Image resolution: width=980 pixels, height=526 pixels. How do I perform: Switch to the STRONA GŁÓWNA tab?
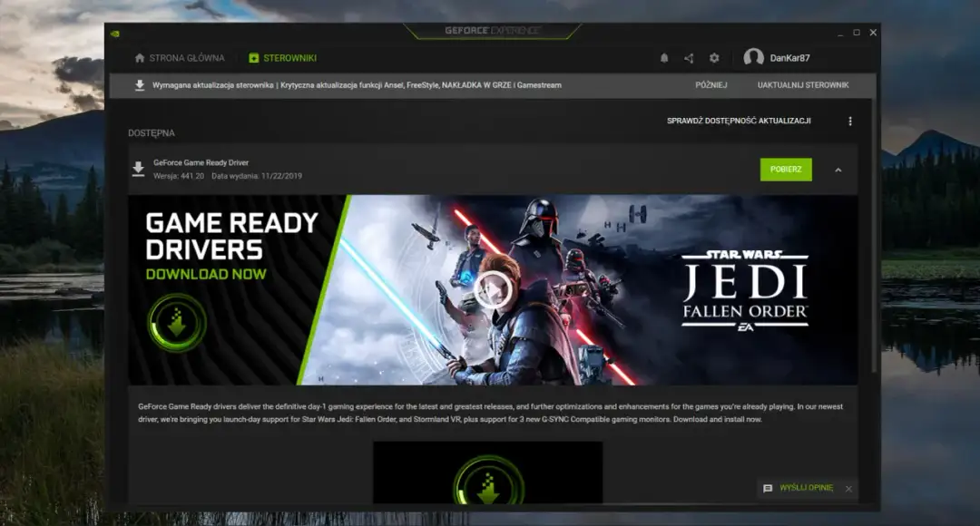(x=179, y=57)
